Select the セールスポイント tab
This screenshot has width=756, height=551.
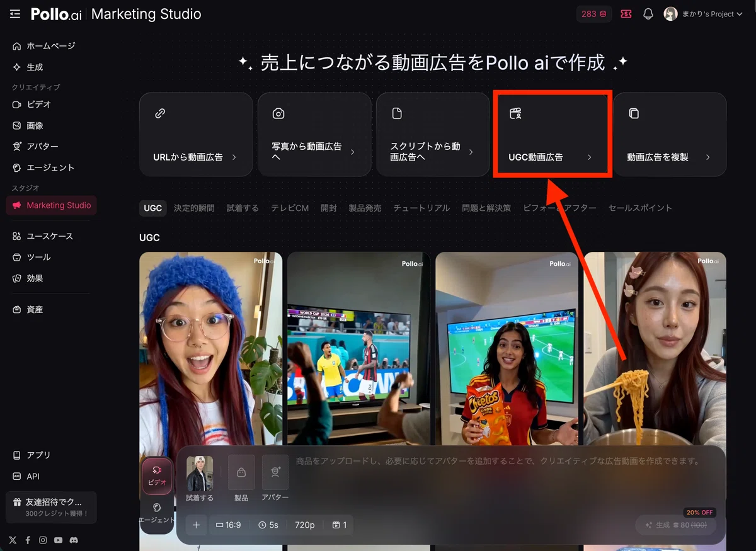point(640,208)
